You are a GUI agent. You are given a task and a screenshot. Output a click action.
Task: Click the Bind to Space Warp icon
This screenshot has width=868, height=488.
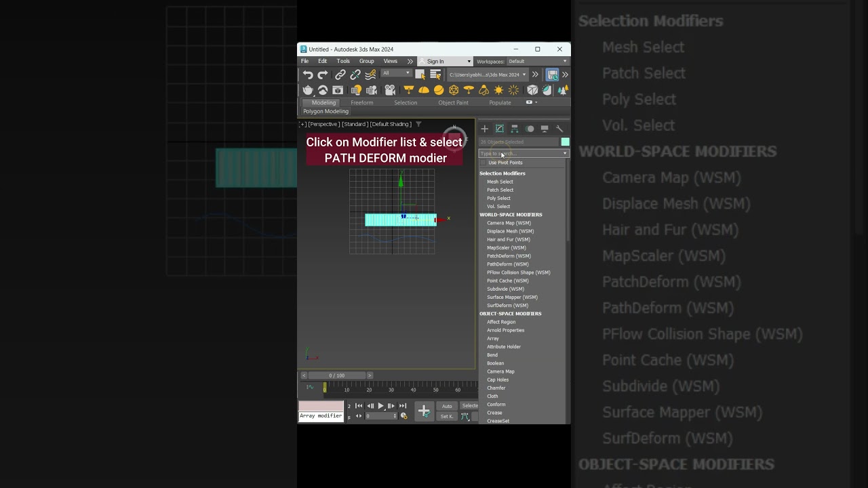(370, 75)
